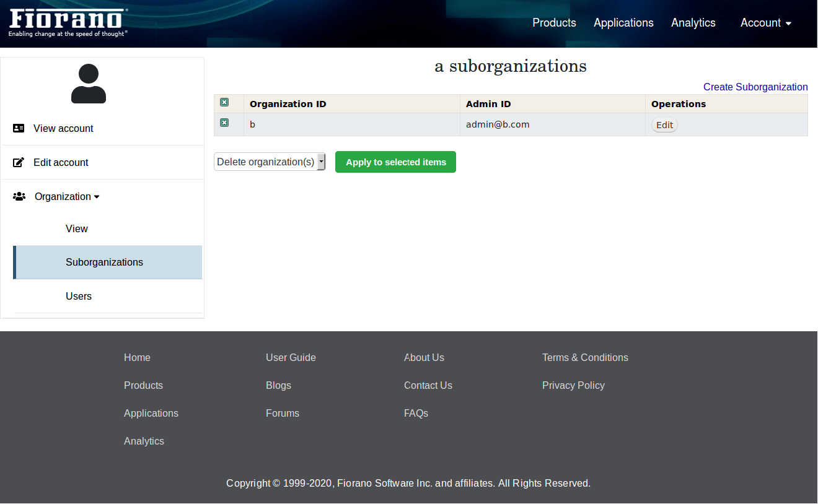Collapse the Organization sidebar section
The width and height of the screenshot is (818, 504).
pos(67,196)
